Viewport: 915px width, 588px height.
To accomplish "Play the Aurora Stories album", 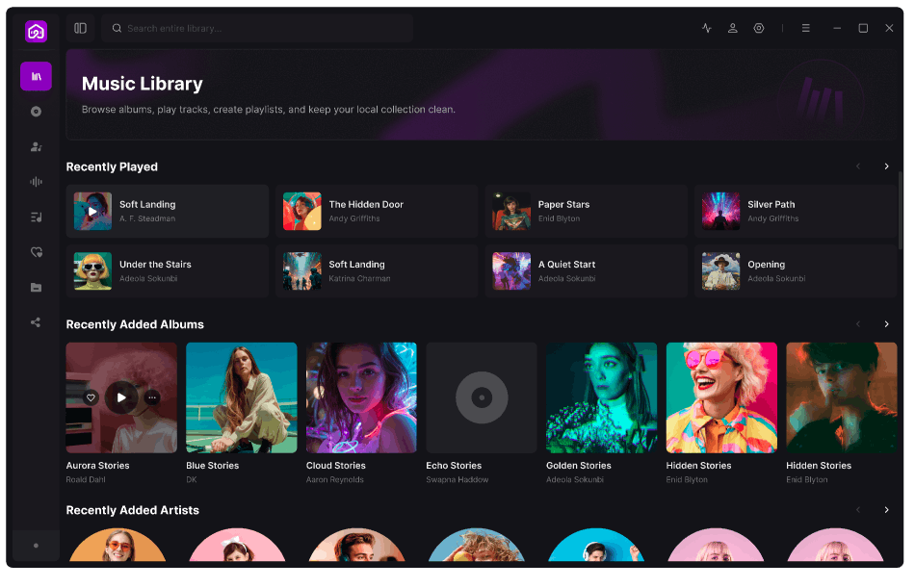I will point(121,397).
